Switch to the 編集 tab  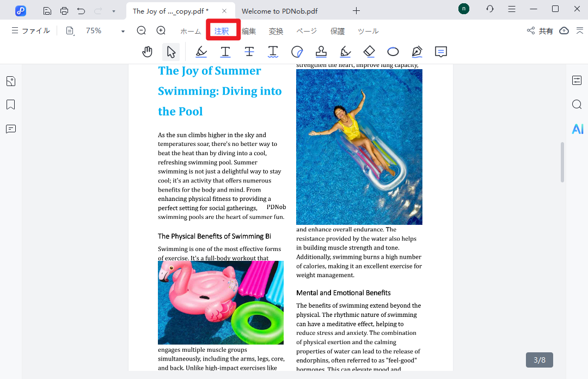[249, 31]
